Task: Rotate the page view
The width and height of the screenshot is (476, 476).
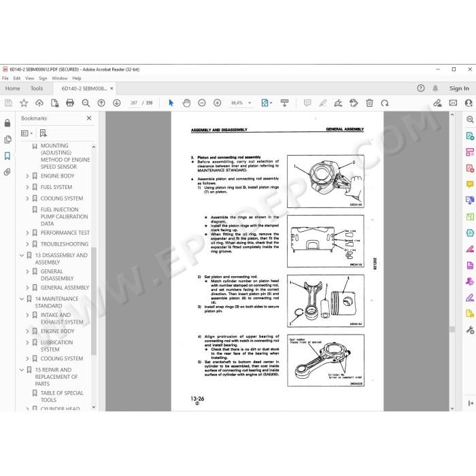Action: coord(385,103)
